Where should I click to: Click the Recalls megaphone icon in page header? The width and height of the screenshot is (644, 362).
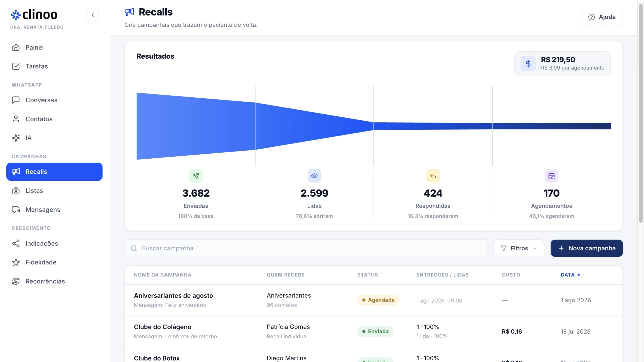coord(129,12)
